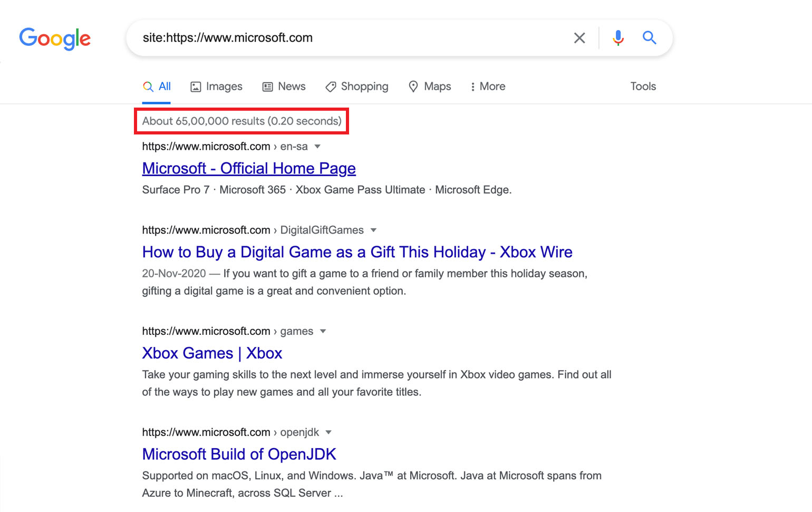812x512 pixels.
Task: Select the Shopping tag icon
Action: pos(331,86)
